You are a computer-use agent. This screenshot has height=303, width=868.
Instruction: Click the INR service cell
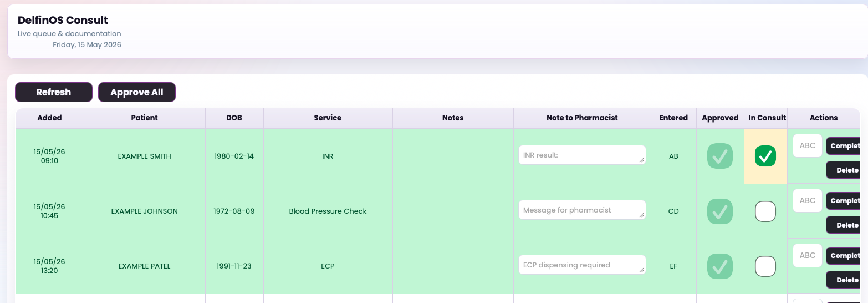pyautogui.click(x=328, y=156)
